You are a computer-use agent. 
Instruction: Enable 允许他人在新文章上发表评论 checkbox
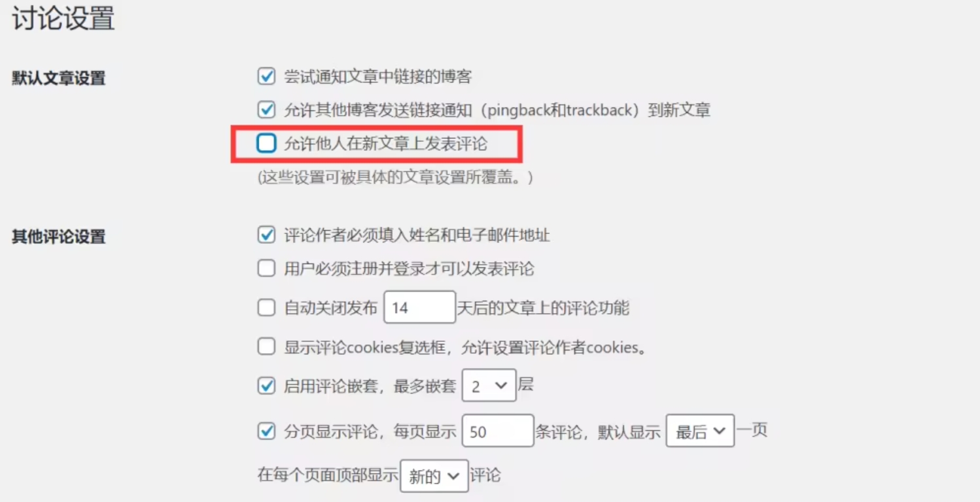pos(266,143)
